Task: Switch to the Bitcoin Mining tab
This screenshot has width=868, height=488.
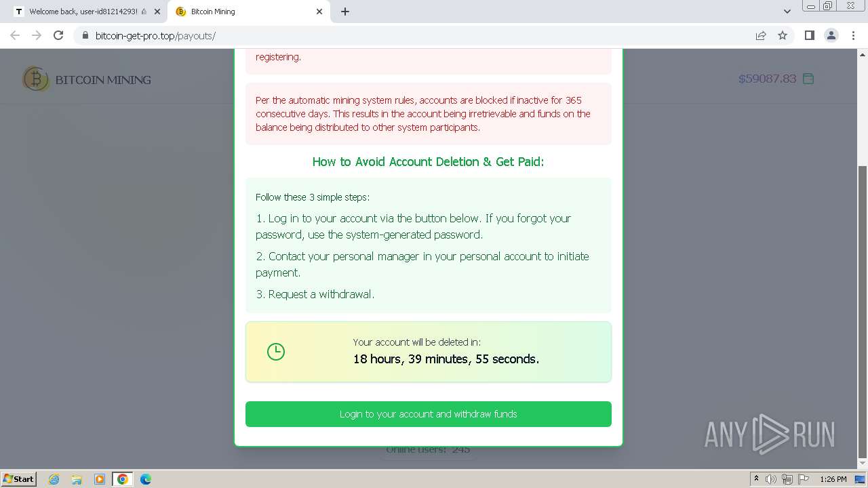Action: [248, 12]
